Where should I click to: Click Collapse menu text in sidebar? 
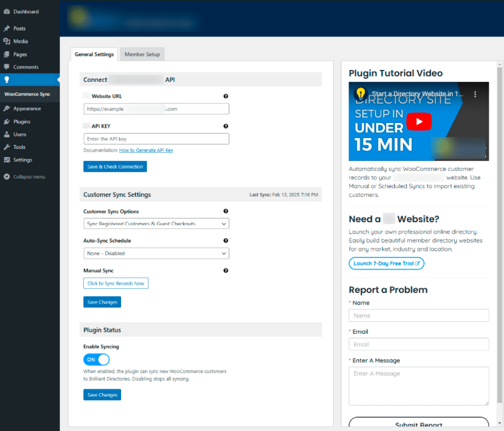[x=29, y=177]
